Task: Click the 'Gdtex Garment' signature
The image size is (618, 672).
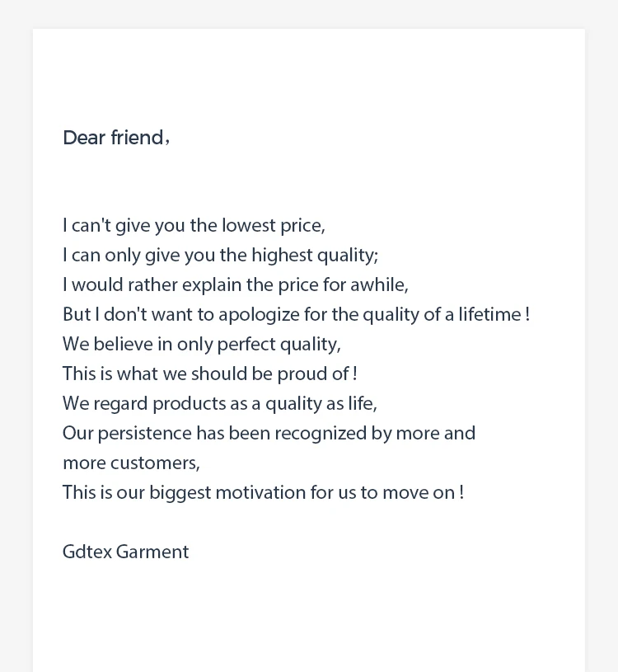Action: point(125,552)
